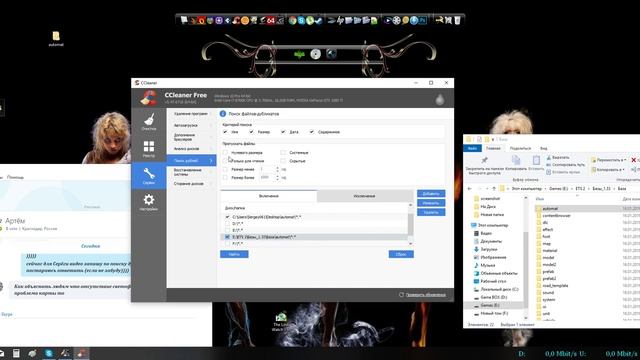Uncheck the Содержимое match criterion
The height and width of the screenshot is (360, 640).
pos(311,132)
